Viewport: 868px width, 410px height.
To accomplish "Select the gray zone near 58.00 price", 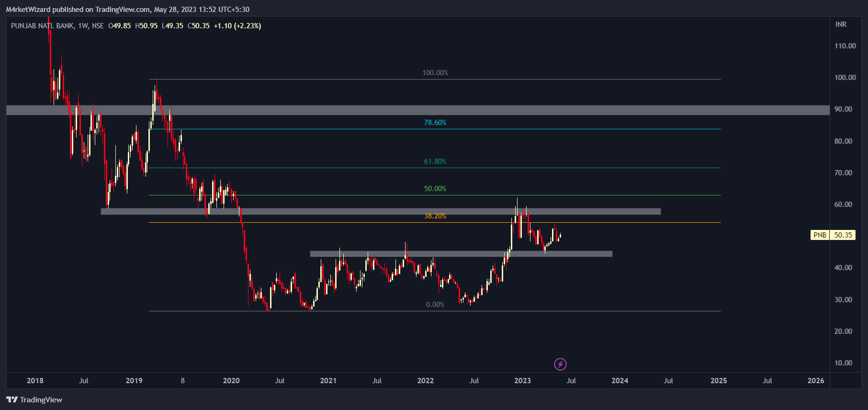I will coord(381,211).
